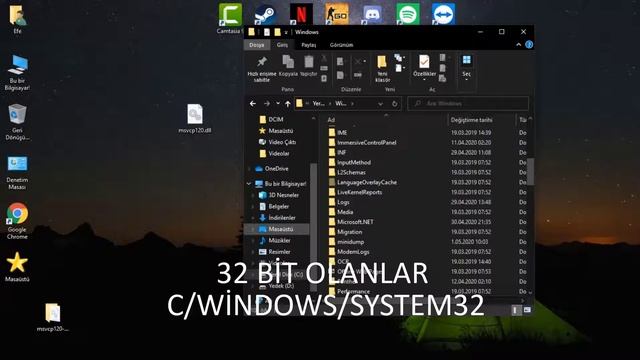Screen dimensions: 640x360
Task: Select the msvcp120.dll file on the desktop
Action: click(195, 118)
